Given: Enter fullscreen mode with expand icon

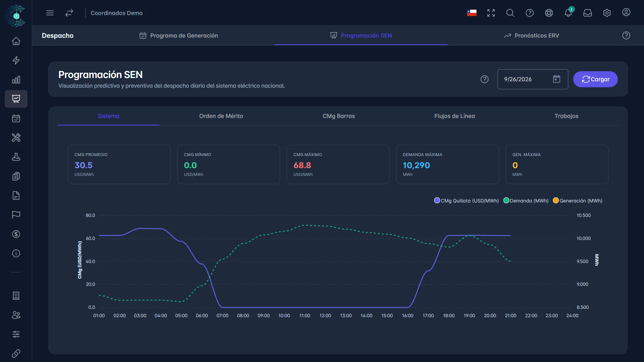Looking at the screenshot, I should click(491, 13).
